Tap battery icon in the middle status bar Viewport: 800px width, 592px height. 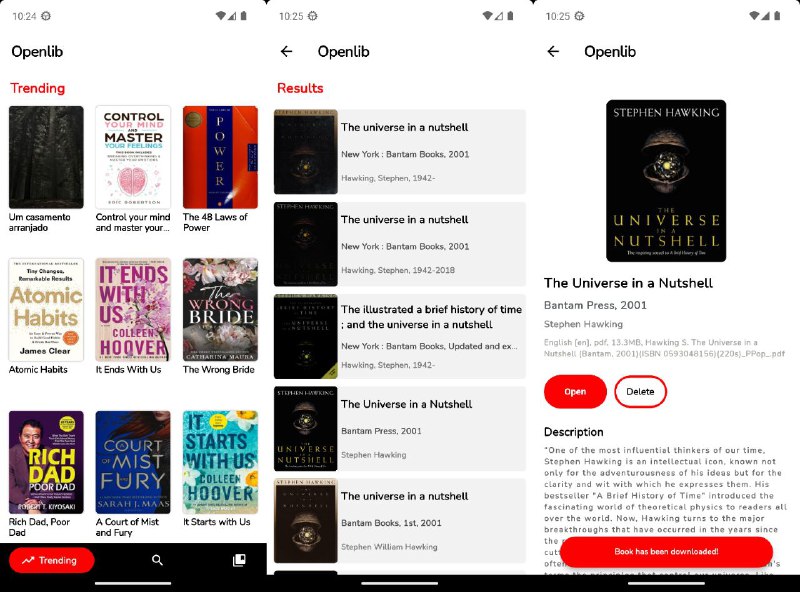(x=510, y=16)
